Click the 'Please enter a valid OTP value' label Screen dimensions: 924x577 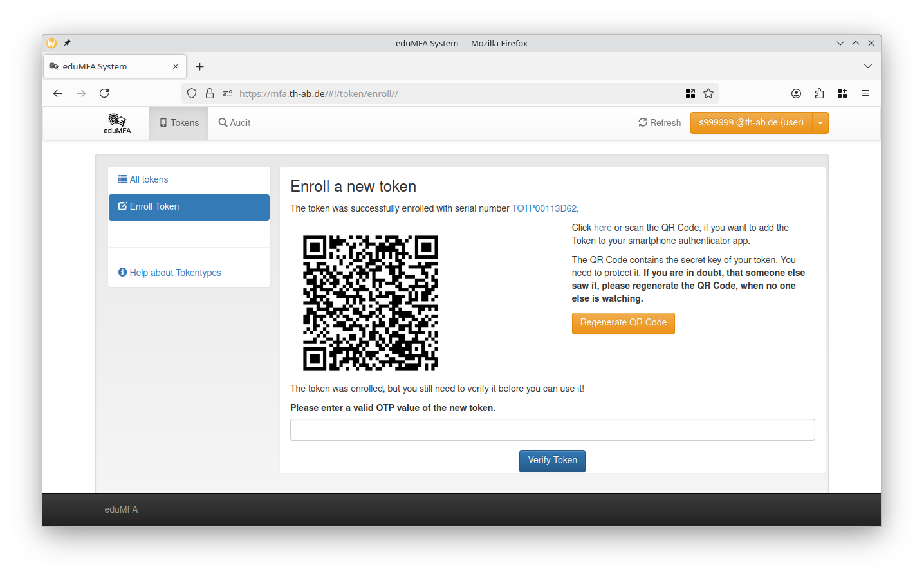[x=393, y=408]
